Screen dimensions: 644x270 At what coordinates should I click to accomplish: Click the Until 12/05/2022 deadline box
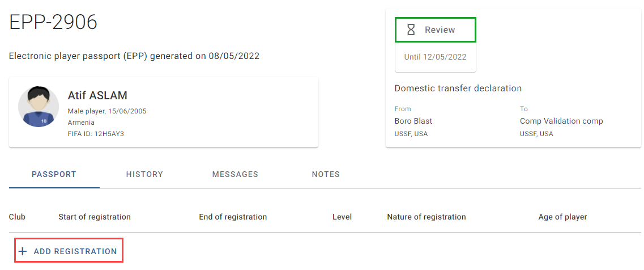point(436,57)
